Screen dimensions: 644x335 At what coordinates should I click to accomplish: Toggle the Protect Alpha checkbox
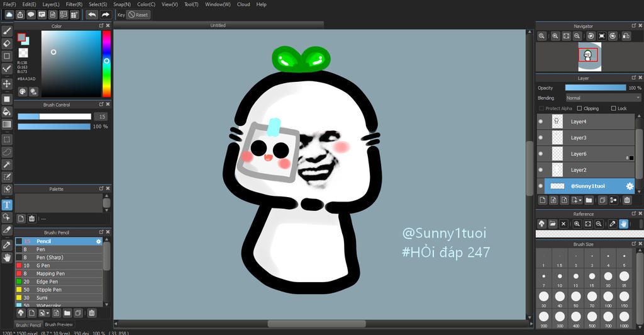coord(541,108)
